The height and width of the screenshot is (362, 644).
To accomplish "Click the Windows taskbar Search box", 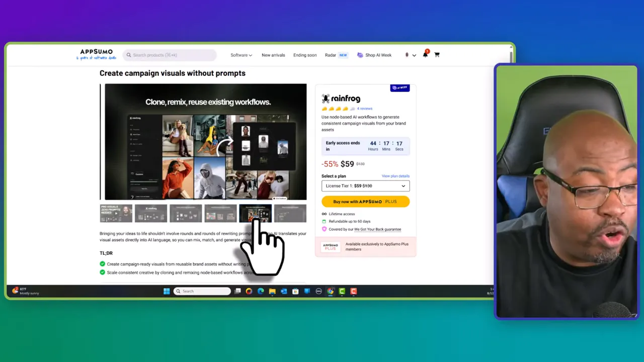I will click(x=202, y=291).
